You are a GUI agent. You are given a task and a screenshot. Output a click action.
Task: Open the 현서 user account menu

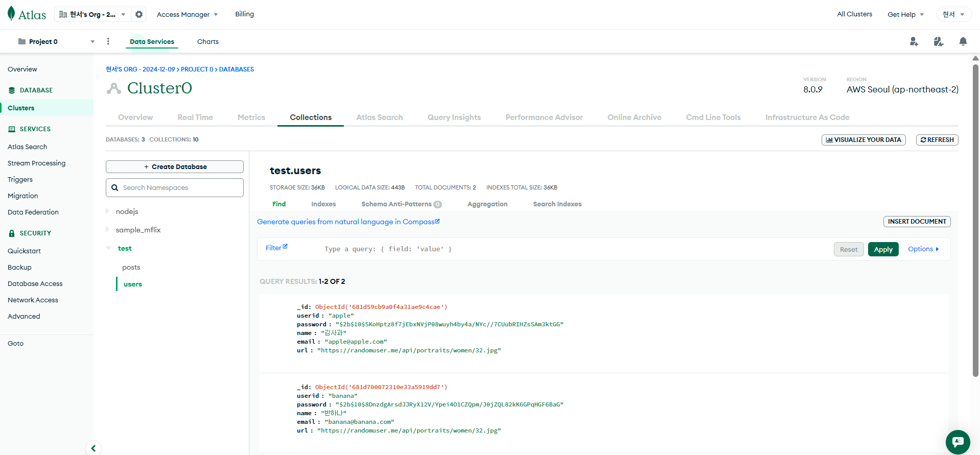pos(953,14)
